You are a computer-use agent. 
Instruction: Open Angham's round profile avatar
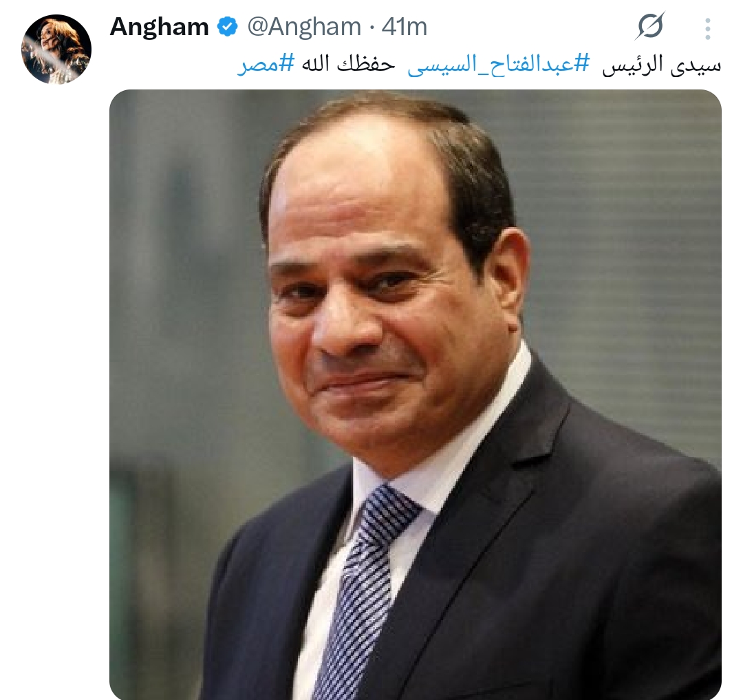56,50
